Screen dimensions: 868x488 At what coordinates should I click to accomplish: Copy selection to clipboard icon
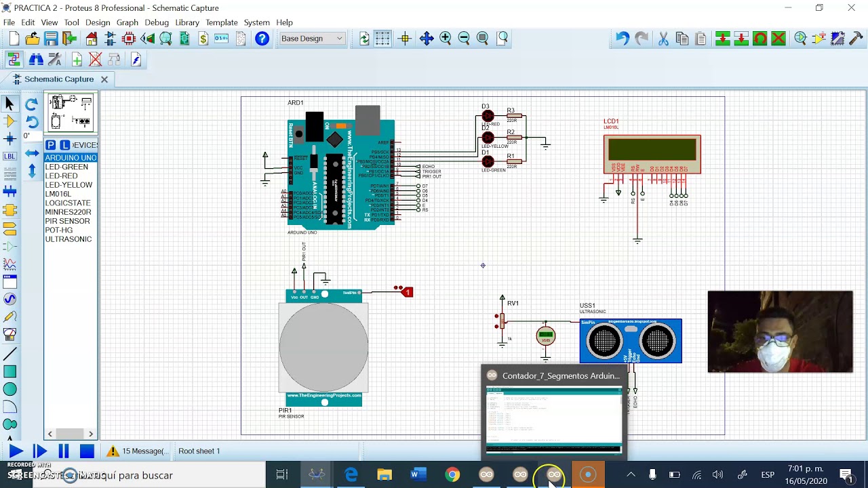point(682,39)
